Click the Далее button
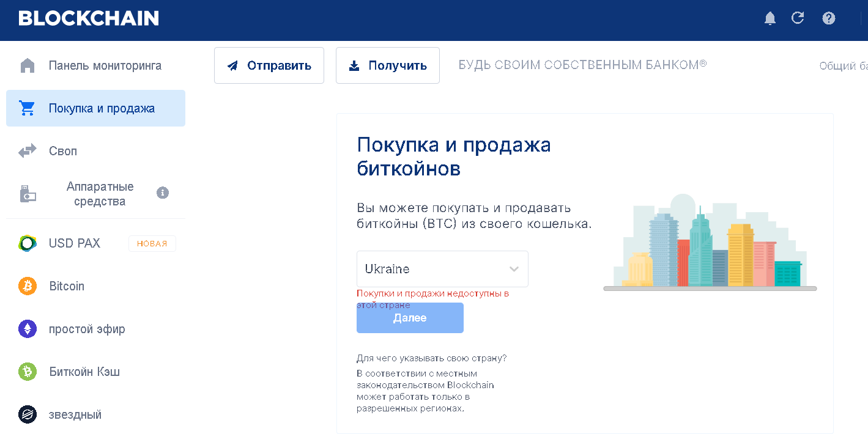This screenshot has height=434, width=868. pyautogui.click(x=410, y=318)
